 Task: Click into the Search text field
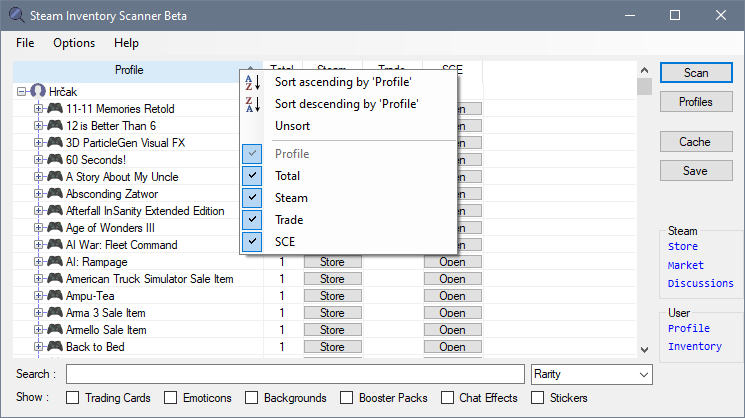(295, 374)
